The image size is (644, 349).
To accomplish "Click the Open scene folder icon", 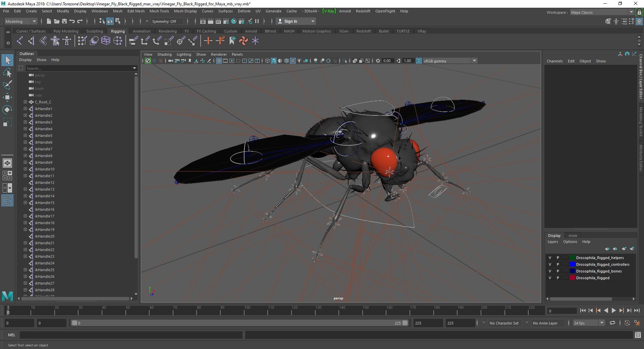I will pos(57,21).
